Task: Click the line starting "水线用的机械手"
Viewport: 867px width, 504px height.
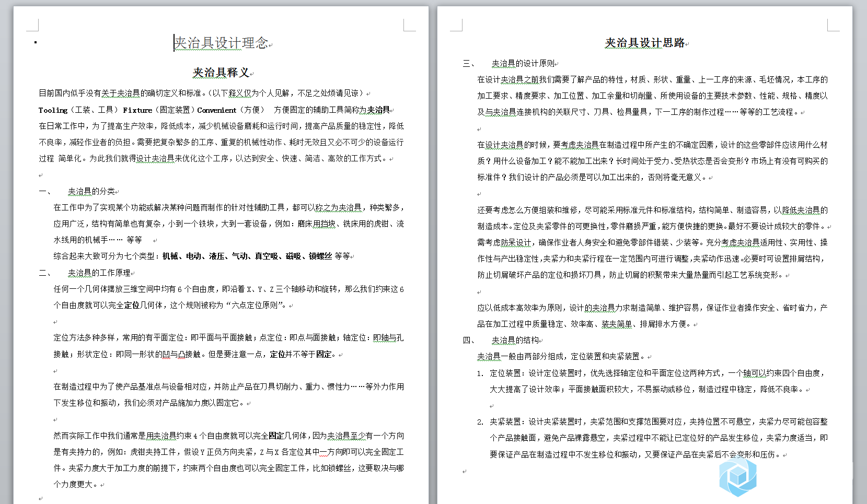Action: coord(98,240)
